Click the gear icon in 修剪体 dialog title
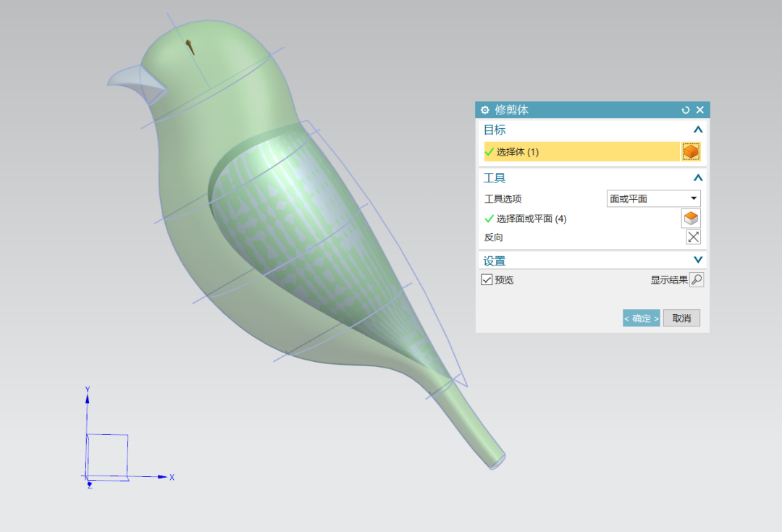The image size is (782, 532). [484, 110]
